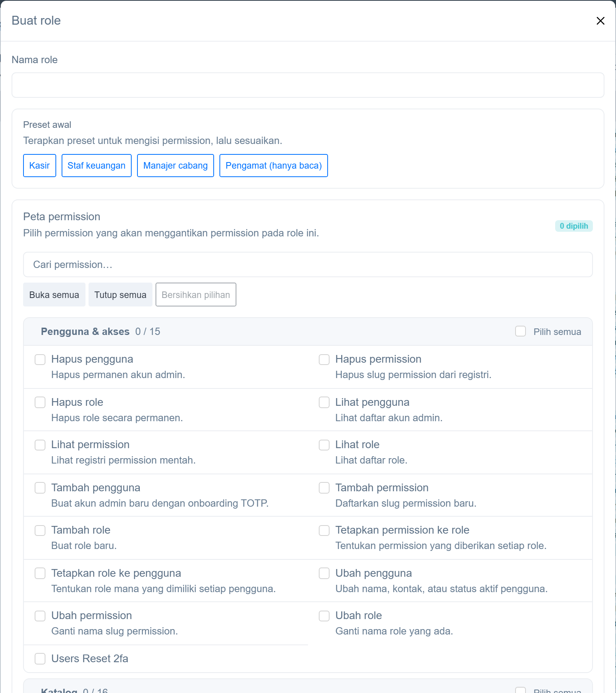Screen dimensions: 616x693
Task: Focus the Cari permission search box
Action: click(x=308, y=264)
